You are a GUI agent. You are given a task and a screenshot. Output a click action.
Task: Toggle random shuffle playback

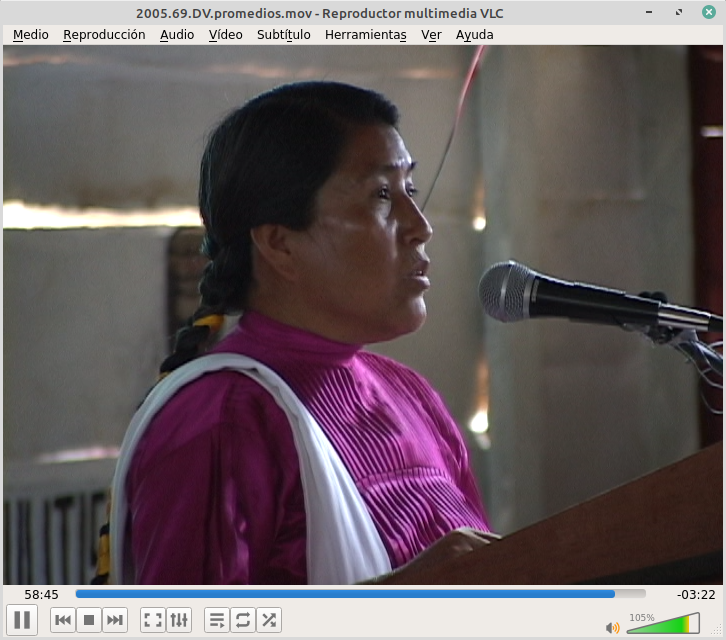click(x=269, y=620)
